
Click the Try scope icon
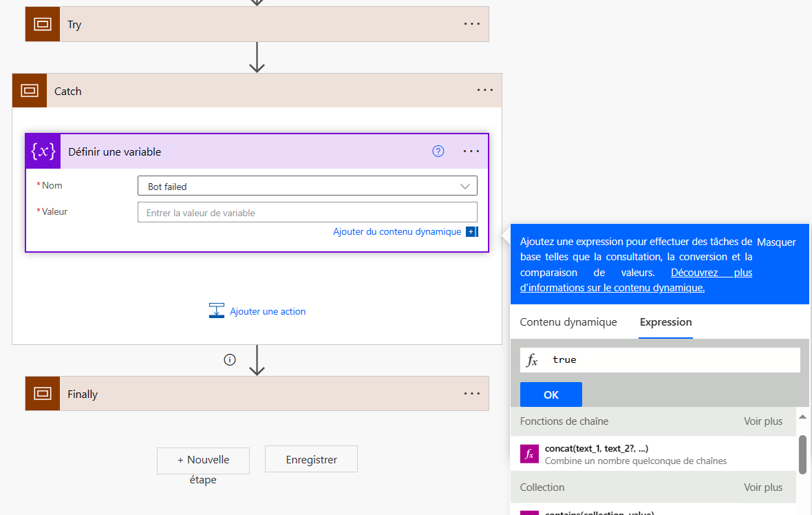pos(43,24)
